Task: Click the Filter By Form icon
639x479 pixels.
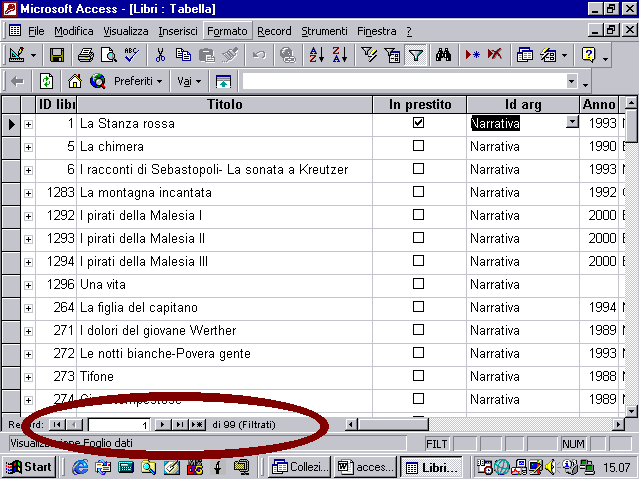Action: point(392,55)
